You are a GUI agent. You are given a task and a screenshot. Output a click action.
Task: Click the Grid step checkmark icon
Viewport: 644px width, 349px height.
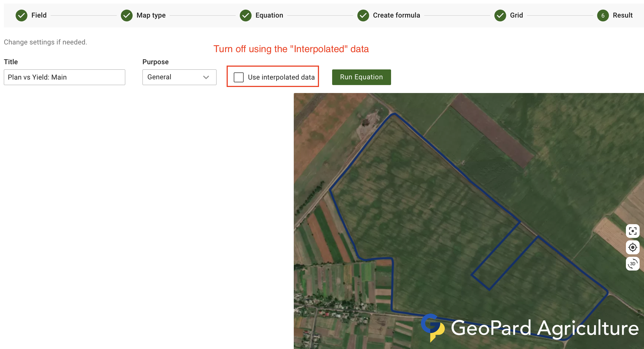[x=500, y=15]
